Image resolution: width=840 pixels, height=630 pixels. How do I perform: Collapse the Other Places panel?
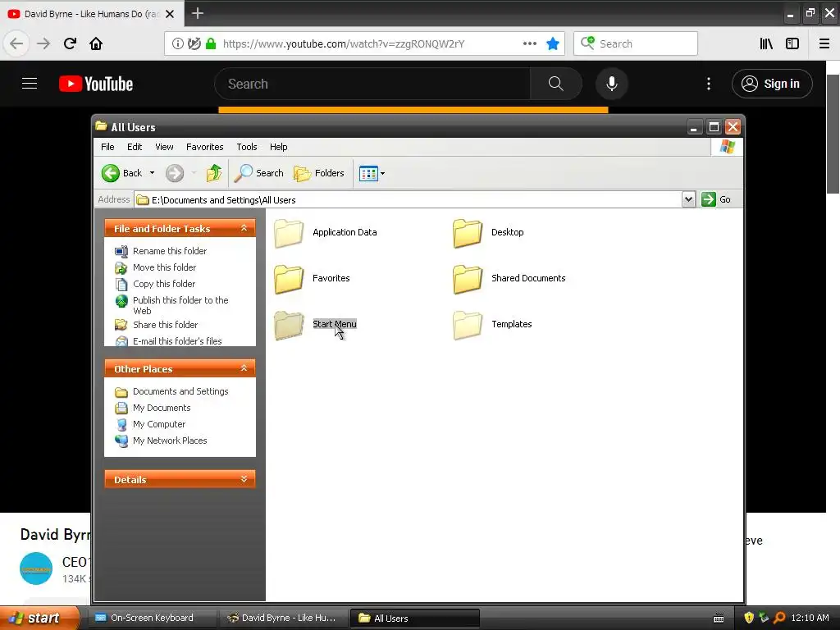244,368
